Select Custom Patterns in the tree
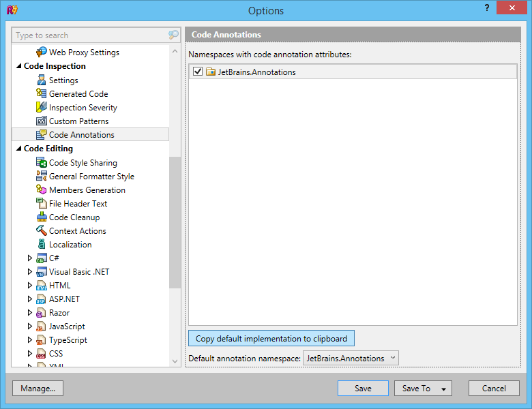The height and width of the screenshot is (409, 532). tap(78, 121)
